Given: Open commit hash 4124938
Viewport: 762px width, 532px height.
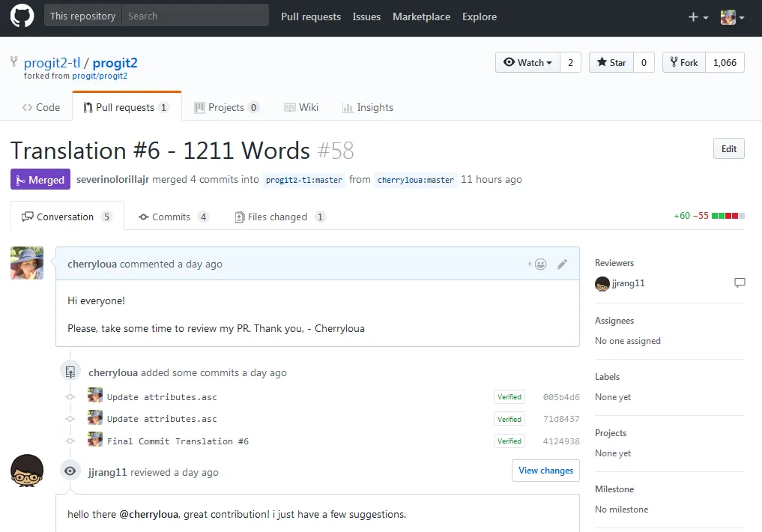Looking at the screenshot, I should (561, 441).
